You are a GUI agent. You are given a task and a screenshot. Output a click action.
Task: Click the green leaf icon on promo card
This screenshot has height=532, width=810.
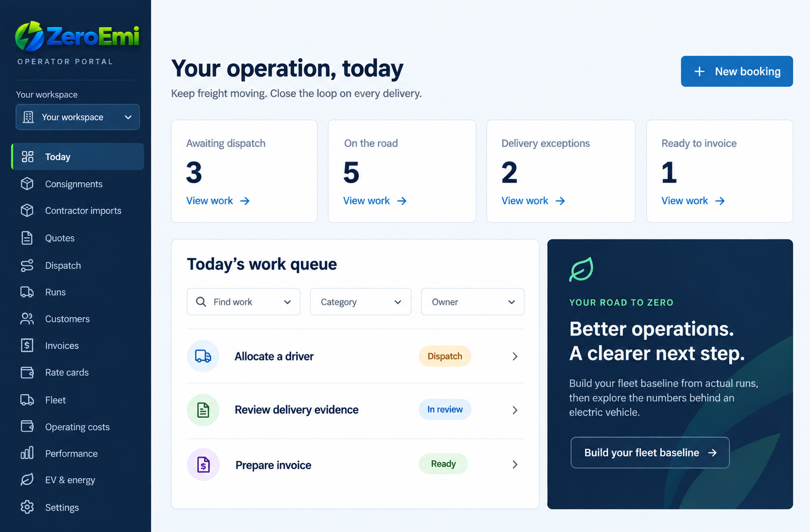[581, 269]
